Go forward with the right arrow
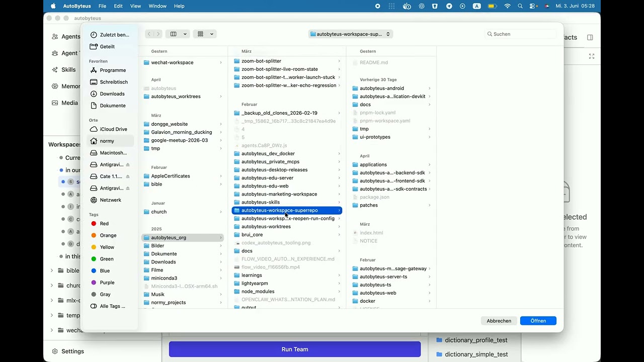 tap(158, 34)
